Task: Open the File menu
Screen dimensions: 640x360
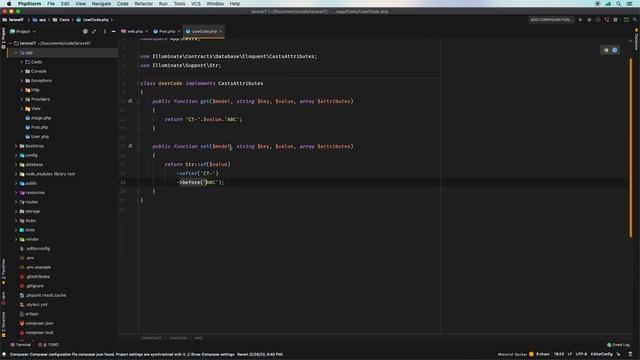Action: tap(51, 4)
